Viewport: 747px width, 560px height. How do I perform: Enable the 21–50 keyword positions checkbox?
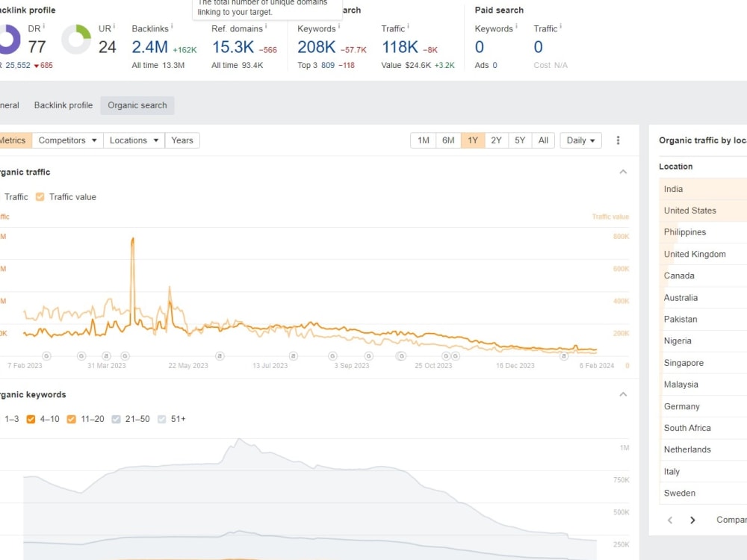(116, 419)
